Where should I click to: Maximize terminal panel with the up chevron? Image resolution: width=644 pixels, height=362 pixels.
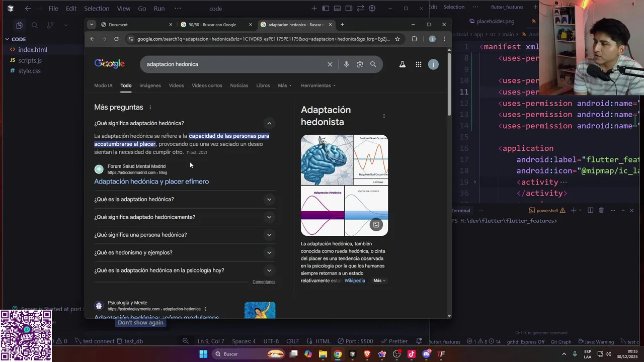point(623,211)
